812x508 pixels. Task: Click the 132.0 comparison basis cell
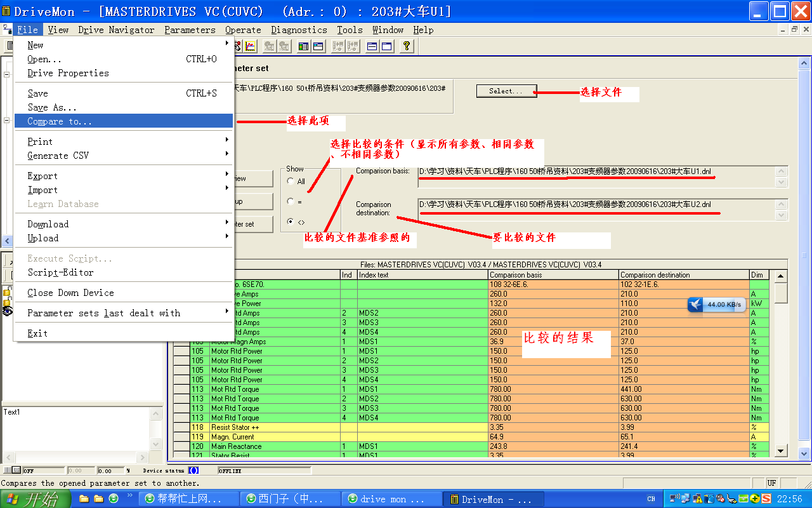pos(554,304)
